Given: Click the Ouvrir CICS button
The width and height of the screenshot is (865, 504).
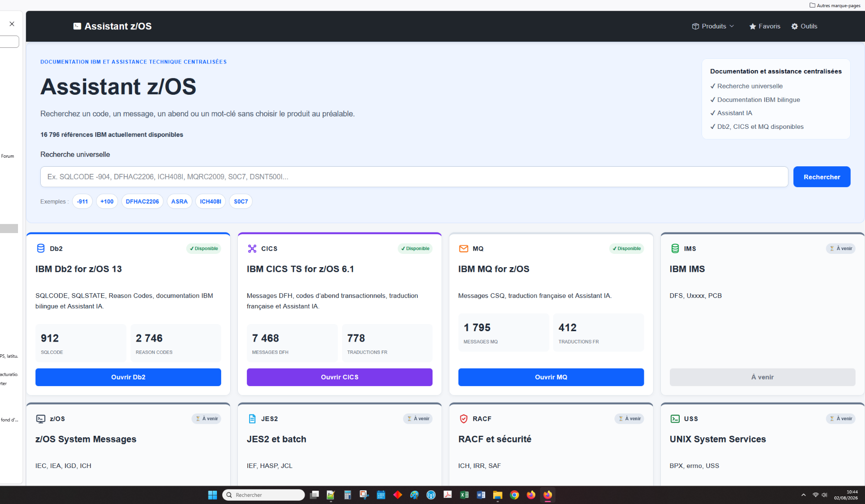Looking at the screenshot, I should click(x=340, y=377).
